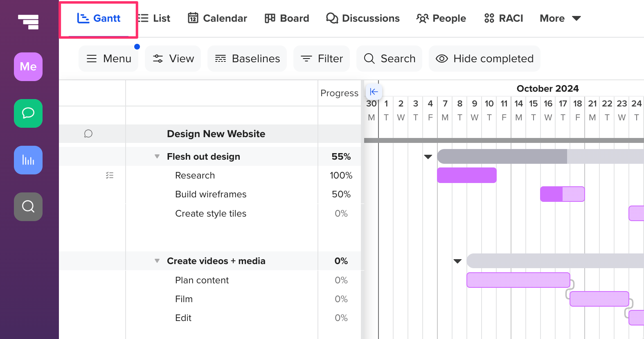Image resolution: width=644 pixels, height=339 pixels.
Task: Open the Baselines option
Action: (247, 59)
